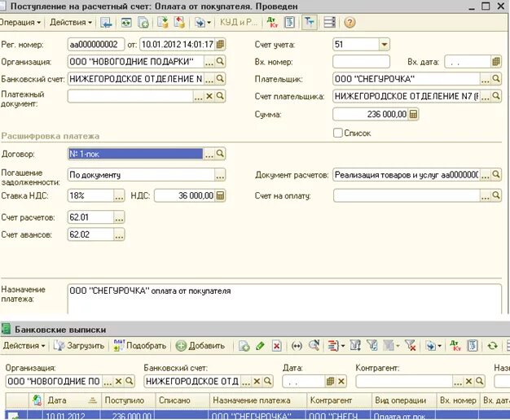Viewport: 510px width, 420px height.
Task: Open Платежный документ with magnifier icon
Action: pos(220,96)
